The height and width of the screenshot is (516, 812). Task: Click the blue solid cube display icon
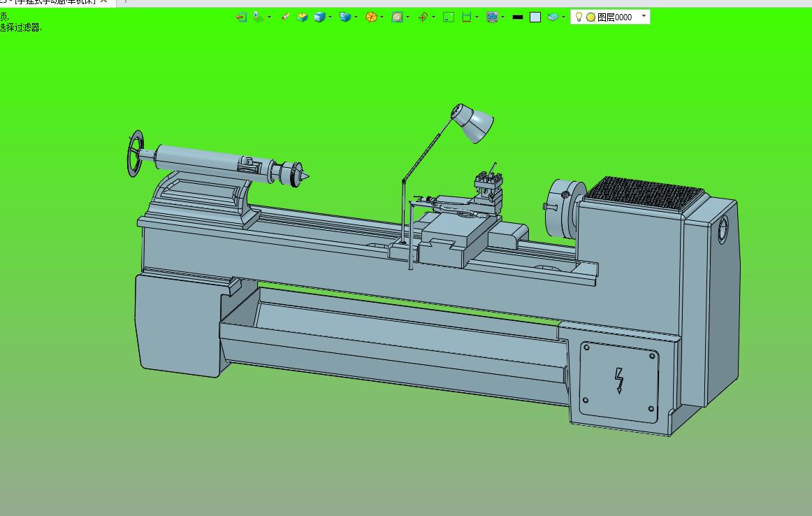pyautogui.click(x=319, y=17)
